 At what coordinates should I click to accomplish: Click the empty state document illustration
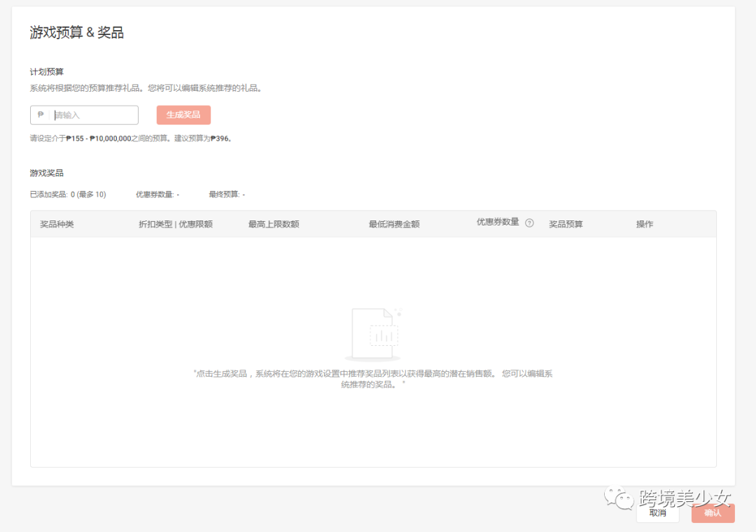(374, 332)
